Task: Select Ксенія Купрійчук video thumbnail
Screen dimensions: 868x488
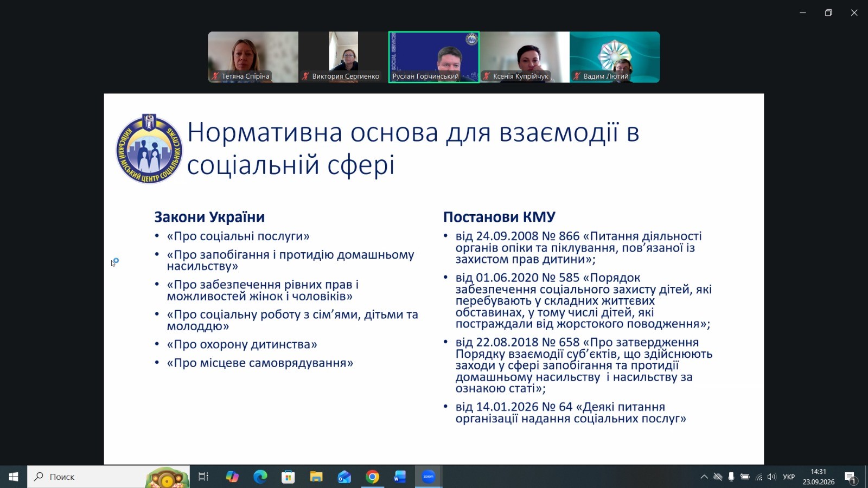Action: [x=525, y=57]
